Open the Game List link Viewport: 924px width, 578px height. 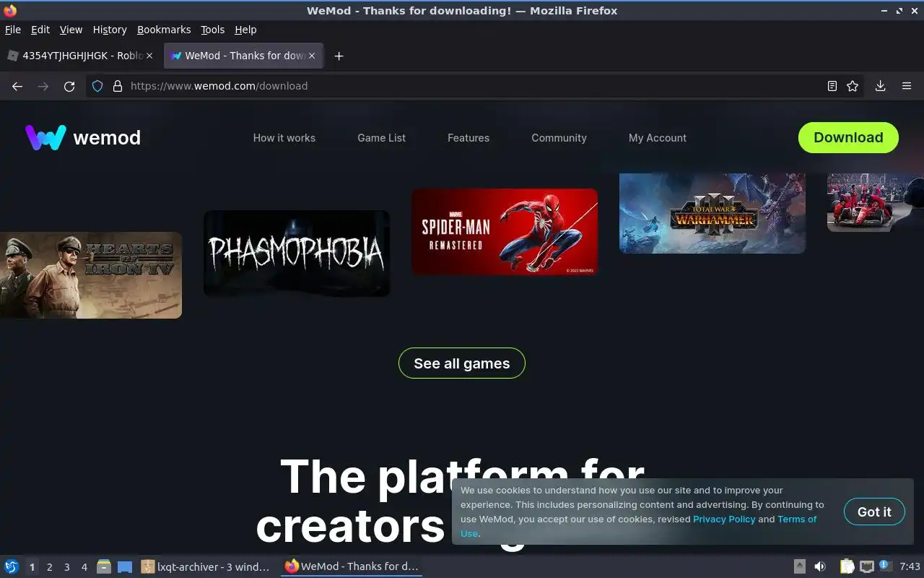(x=381, y=138)
